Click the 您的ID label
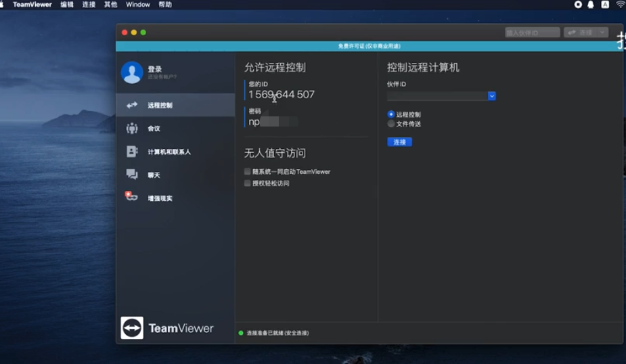 [259, 84]
